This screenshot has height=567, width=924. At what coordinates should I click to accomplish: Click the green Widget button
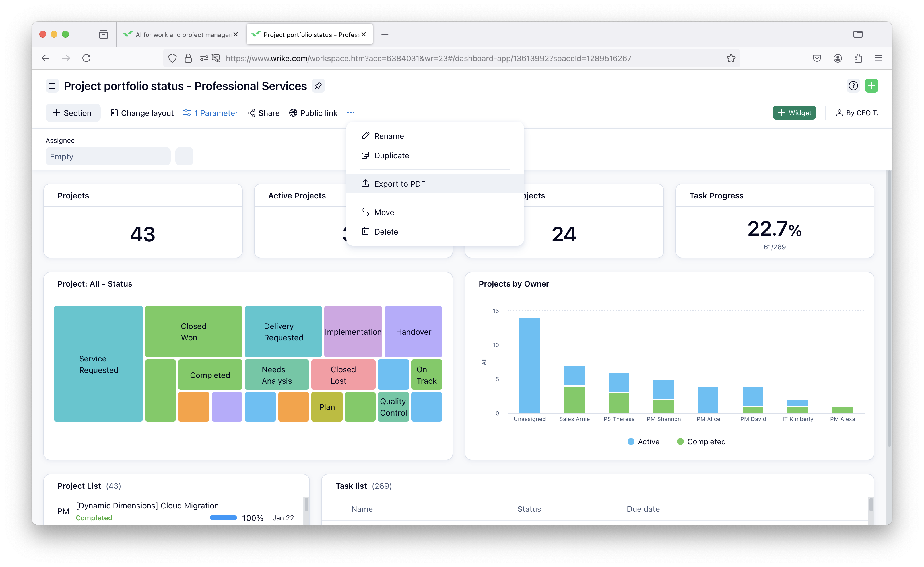(794, 113)
